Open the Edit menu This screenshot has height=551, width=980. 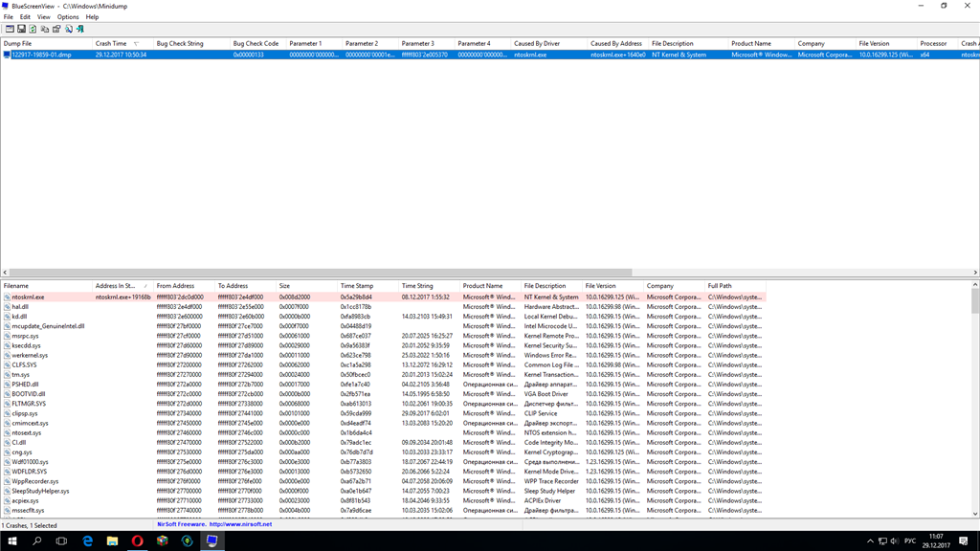[x=25, y=17]
